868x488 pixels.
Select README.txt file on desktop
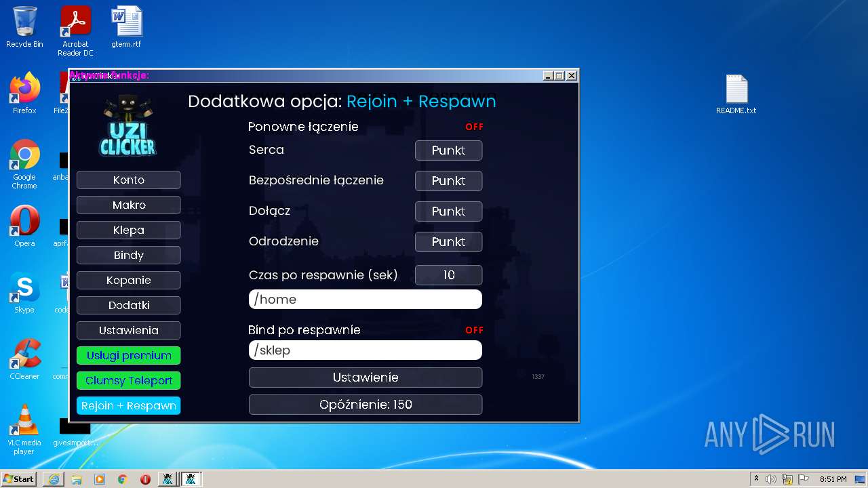736,94
